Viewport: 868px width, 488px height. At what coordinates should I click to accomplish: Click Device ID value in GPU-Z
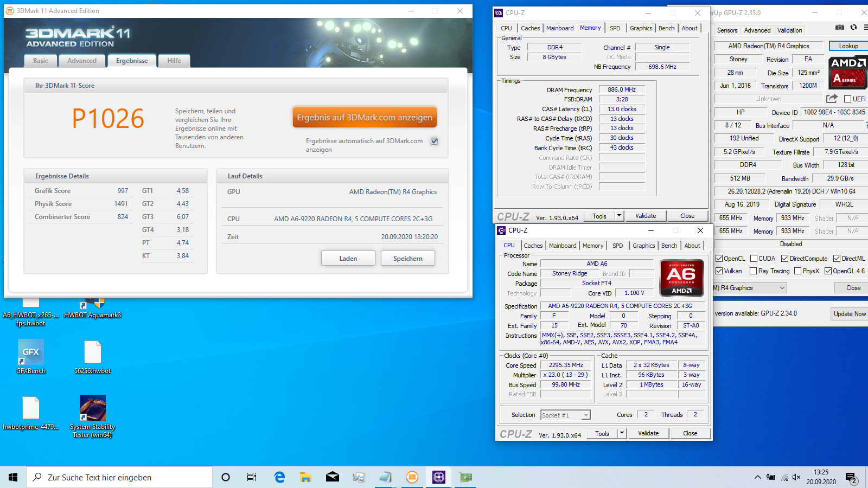tap(834, 112)
